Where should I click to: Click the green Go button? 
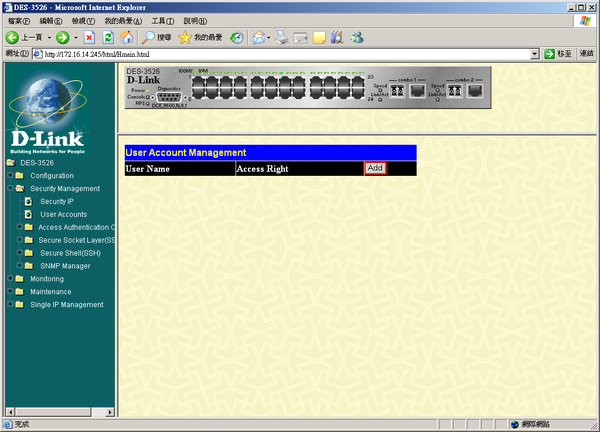click(558, 54)
